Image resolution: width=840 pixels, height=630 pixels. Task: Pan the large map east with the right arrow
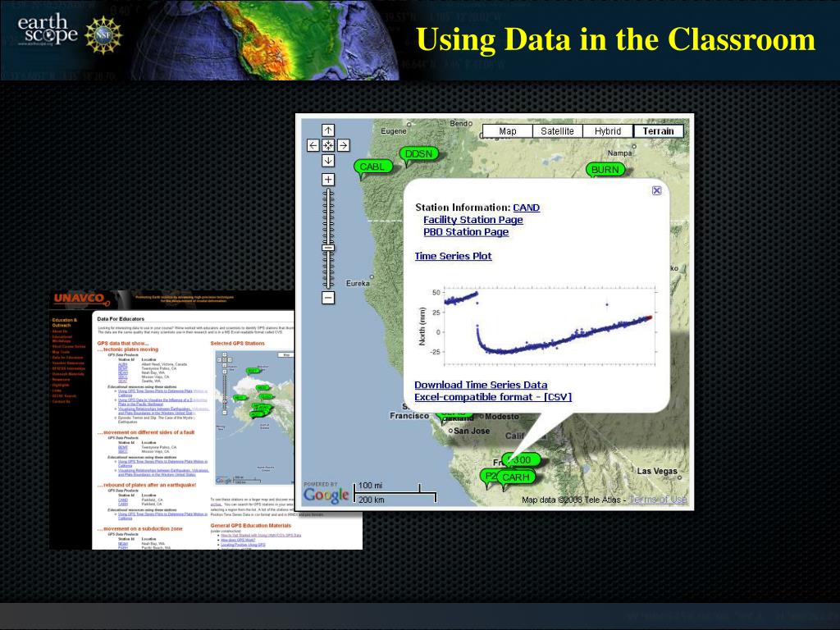point(344,145)
